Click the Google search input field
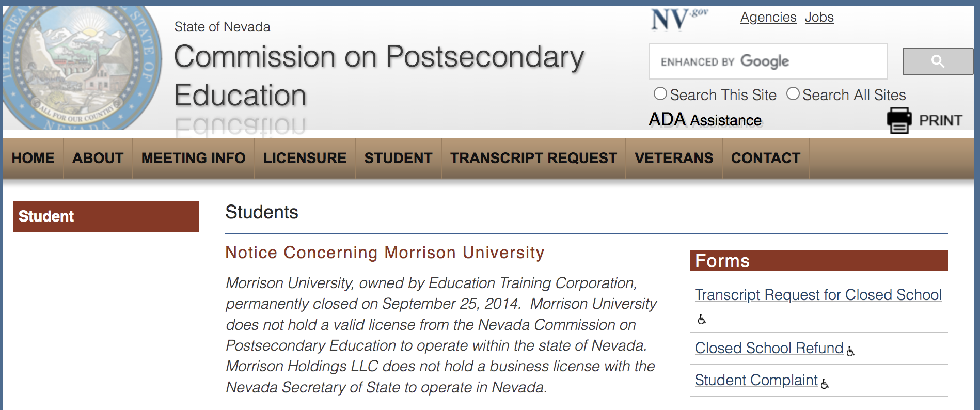 pos(768,61)
